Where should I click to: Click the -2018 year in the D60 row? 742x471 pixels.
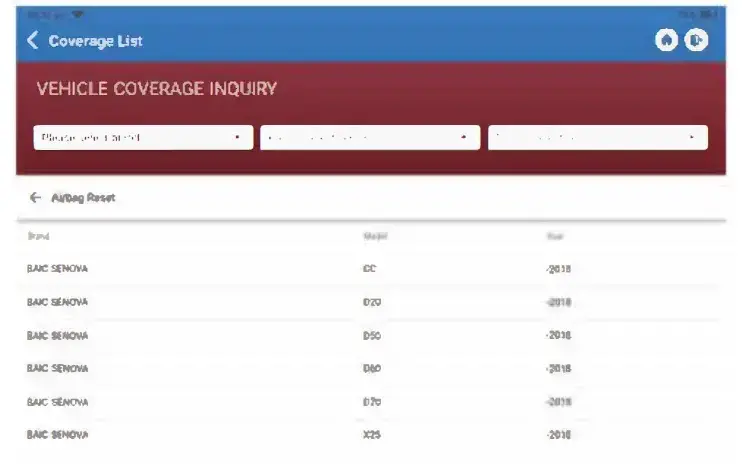(x=558, y=368)
